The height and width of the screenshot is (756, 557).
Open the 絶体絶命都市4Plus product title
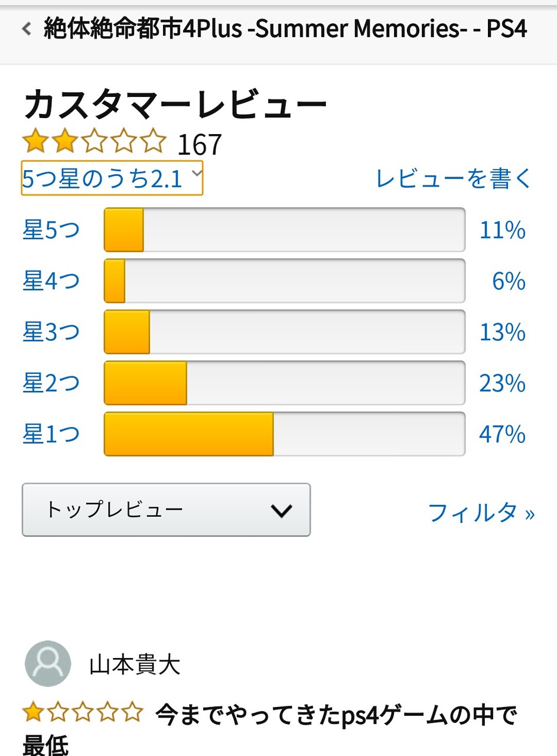click(285, 29)
